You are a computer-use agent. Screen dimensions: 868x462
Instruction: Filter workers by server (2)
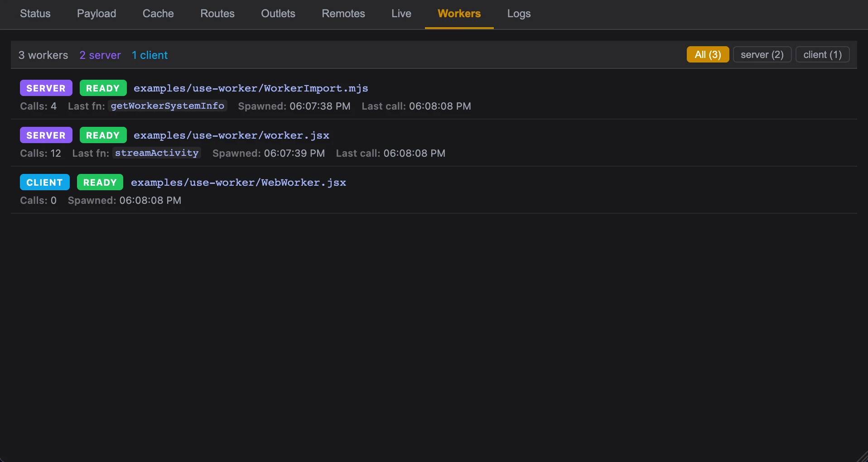point(762,55)
